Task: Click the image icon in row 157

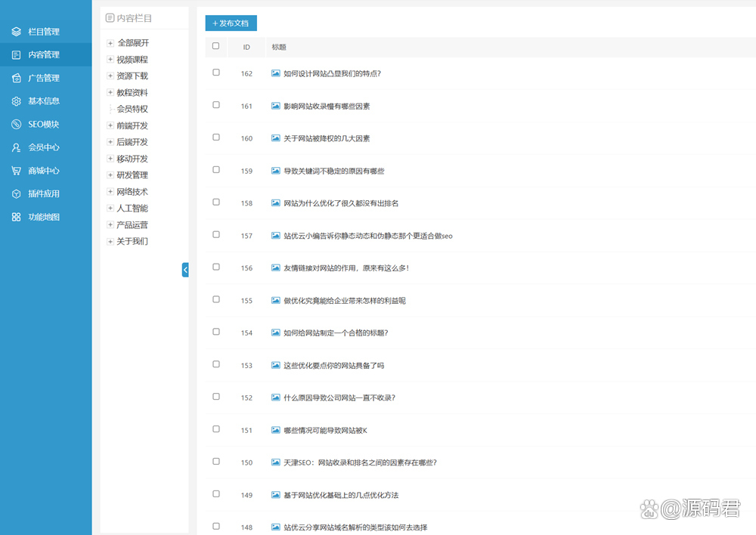Action: point(276,236)
